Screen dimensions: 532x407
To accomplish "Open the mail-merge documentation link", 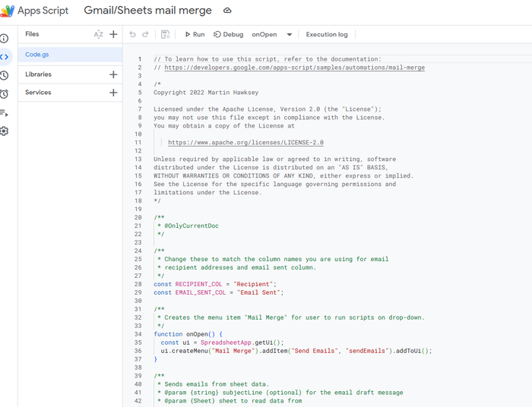I will pos(295,68).
